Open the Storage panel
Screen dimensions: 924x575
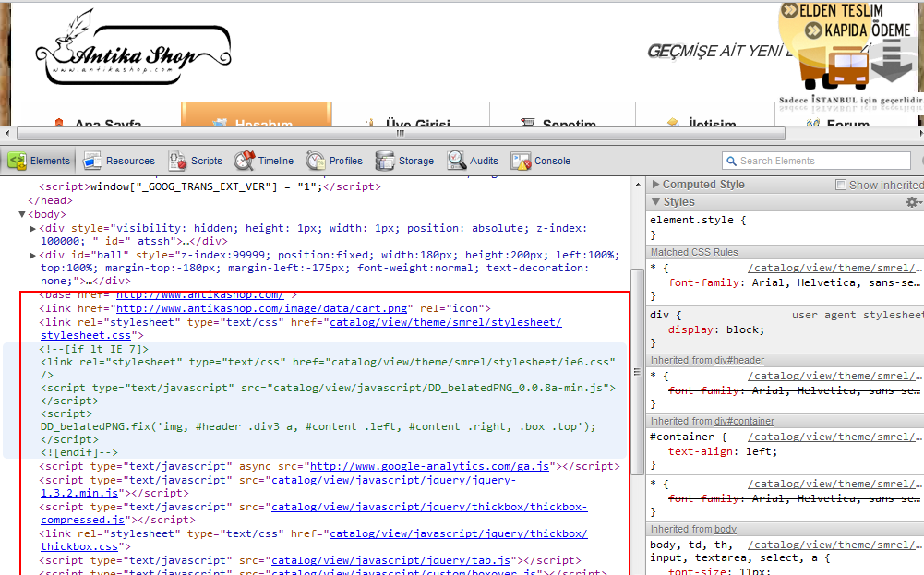click(404, 161)
